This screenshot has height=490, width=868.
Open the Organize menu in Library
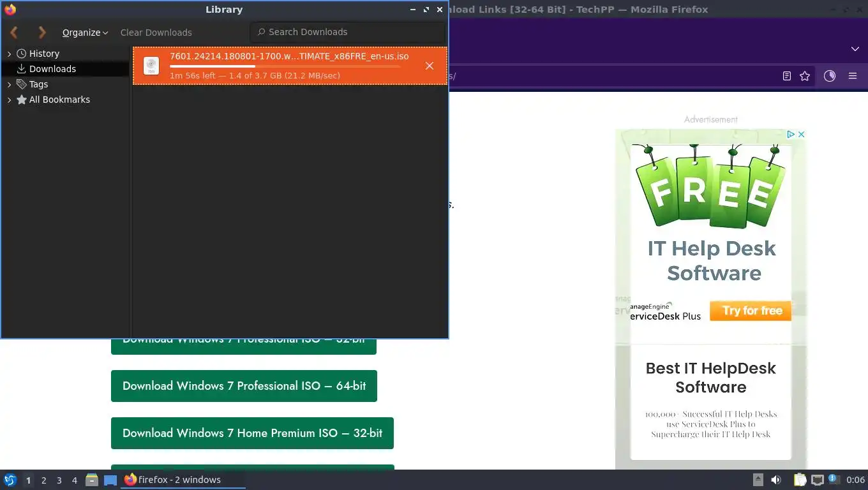click(x=85, y=33)
